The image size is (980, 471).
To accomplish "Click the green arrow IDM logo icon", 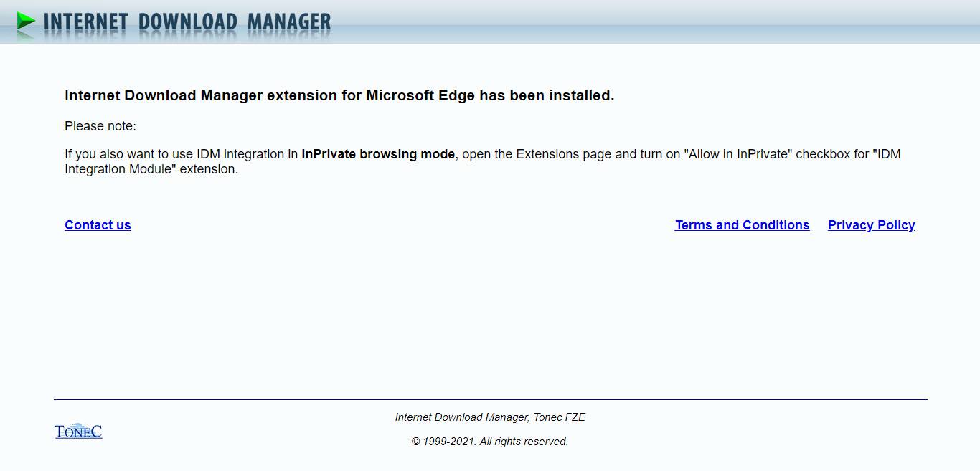I will click(x=26, y=22).
